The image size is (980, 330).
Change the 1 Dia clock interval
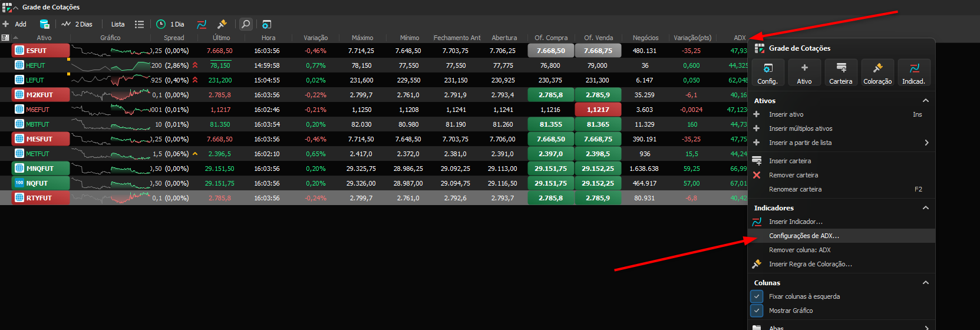click(x=170, y=24)
